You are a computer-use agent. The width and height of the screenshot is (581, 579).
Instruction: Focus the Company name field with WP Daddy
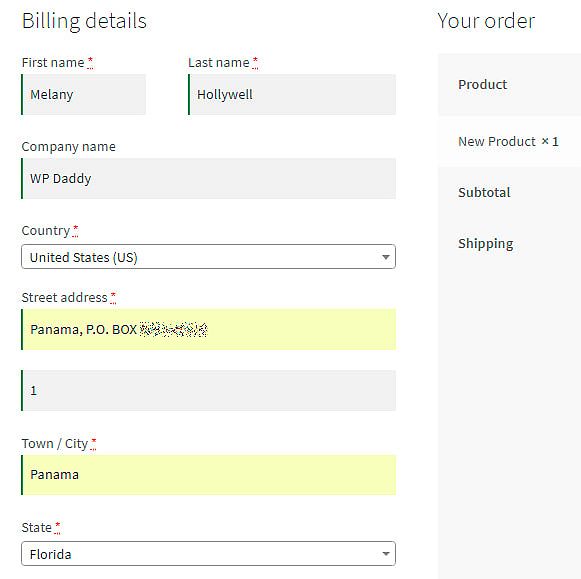pos(209,179)
